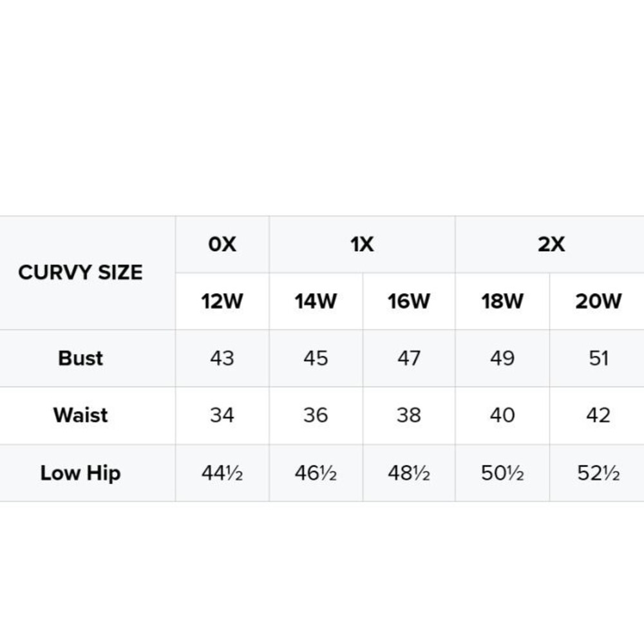Click the 14W size column header

(x=316, y=301)
